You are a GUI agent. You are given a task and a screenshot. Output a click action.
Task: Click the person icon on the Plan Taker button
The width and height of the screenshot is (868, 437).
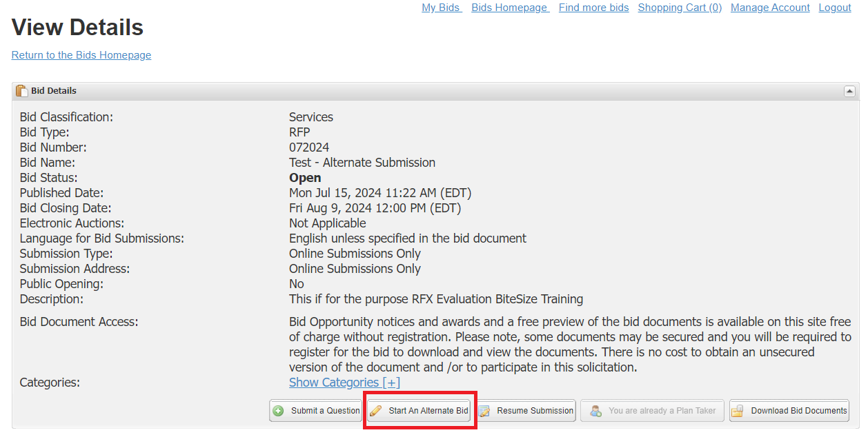(x=595, y=411)
